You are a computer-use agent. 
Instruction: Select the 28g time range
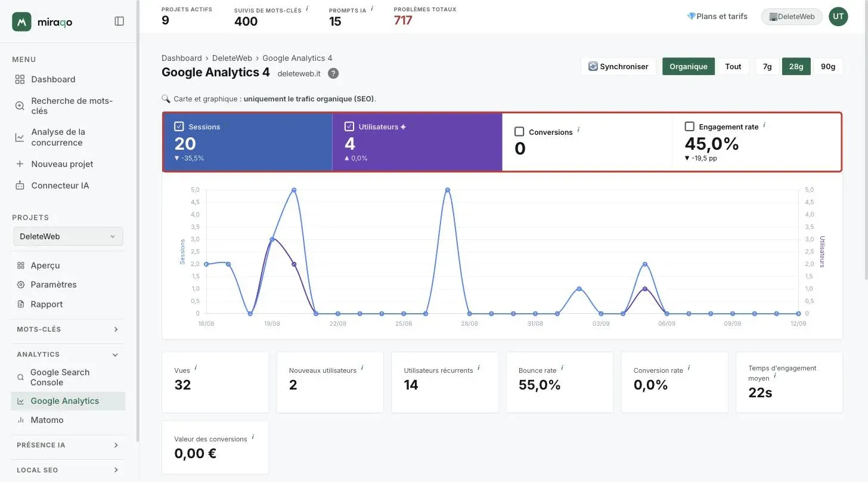tap(796, 66)
